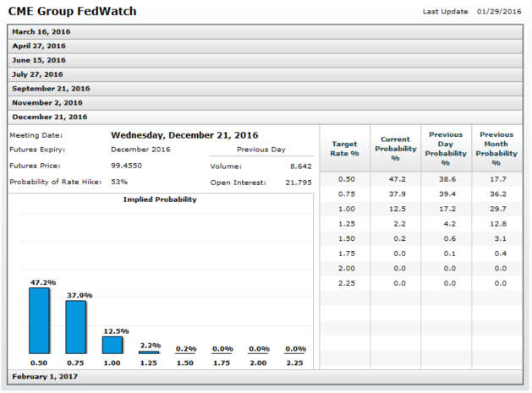Click the 2.25 axis label under the chart
532x393 pixels.
point(294,363)
